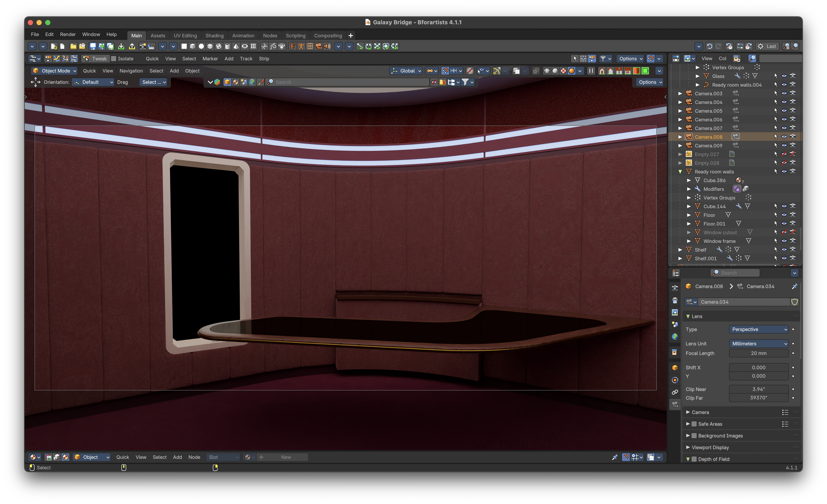Toggle eye icon for Floor.001
This screenshot has width=827, height=504.
784,224
